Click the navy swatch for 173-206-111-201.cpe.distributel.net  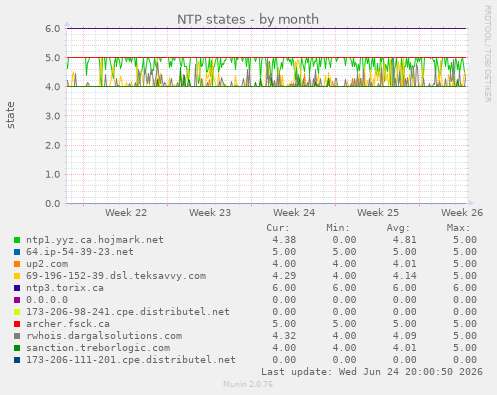point(17,360)
